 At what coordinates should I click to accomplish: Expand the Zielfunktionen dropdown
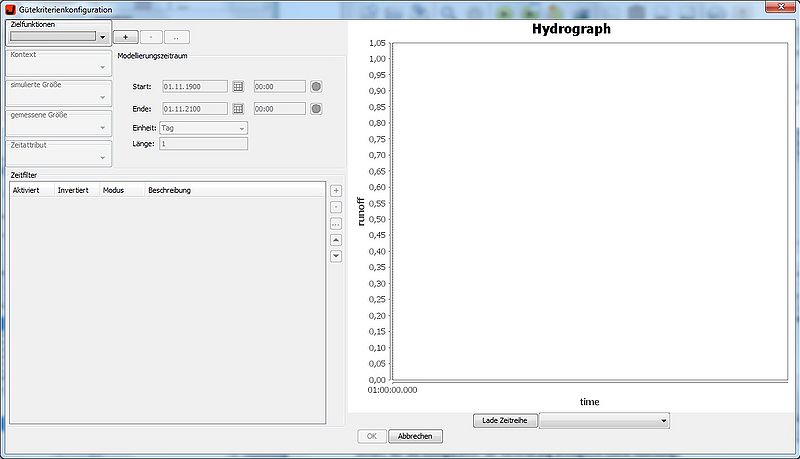coord(102,37)
